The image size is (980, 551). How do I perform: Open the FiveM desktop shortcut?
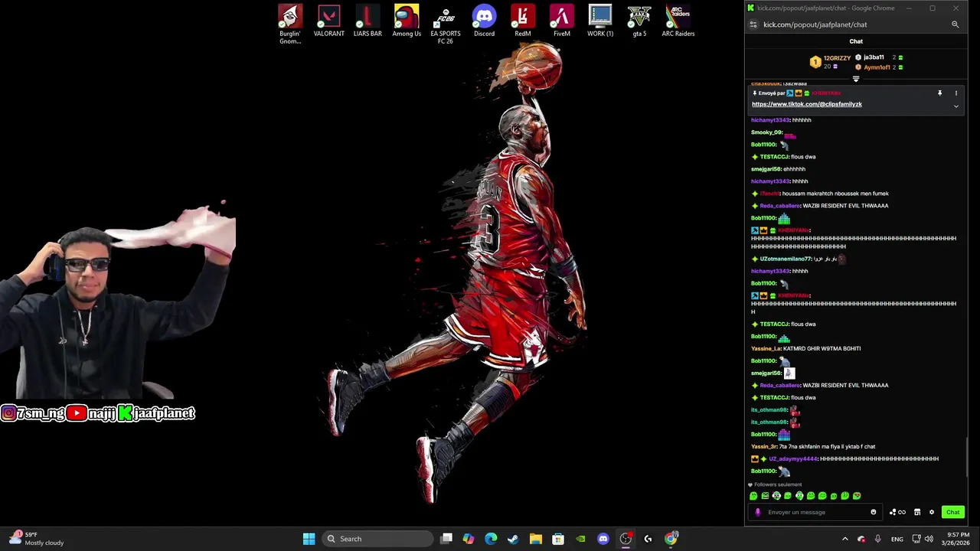(x=562, y=21)
